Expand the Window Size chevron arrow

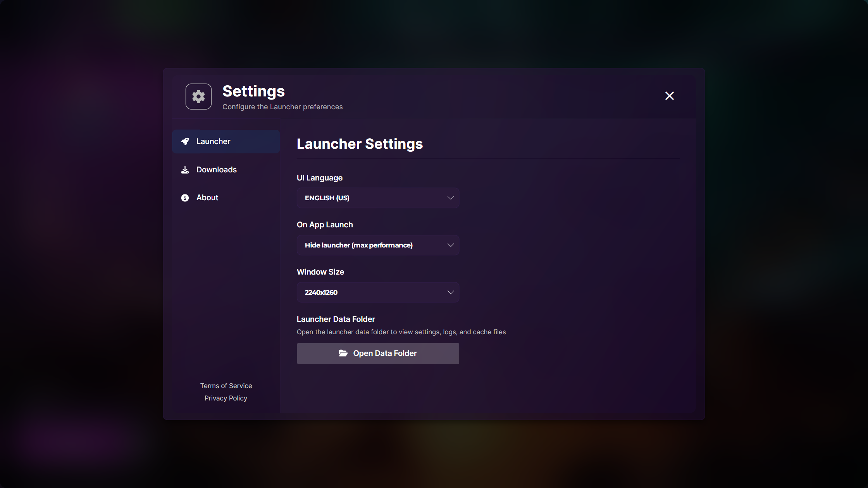(450, 292)
